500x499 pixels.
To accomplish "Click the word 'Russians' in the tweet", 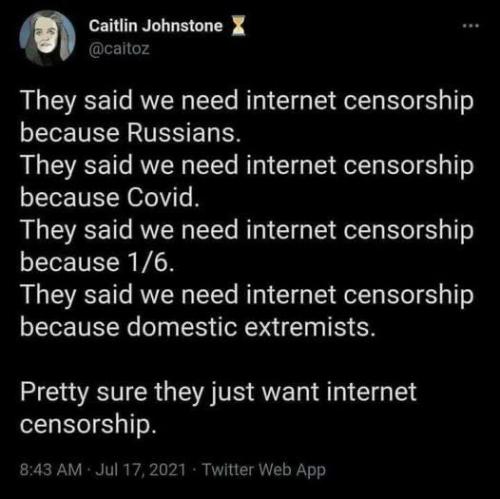I will pyautogui.click(x=180, y=133).
